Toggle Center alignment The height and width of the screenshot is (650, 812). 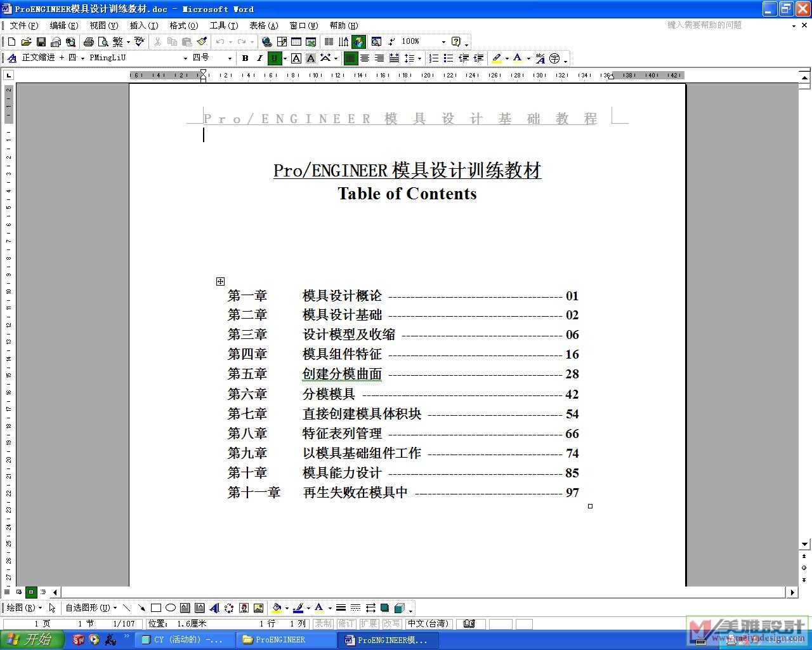[365, 58]
